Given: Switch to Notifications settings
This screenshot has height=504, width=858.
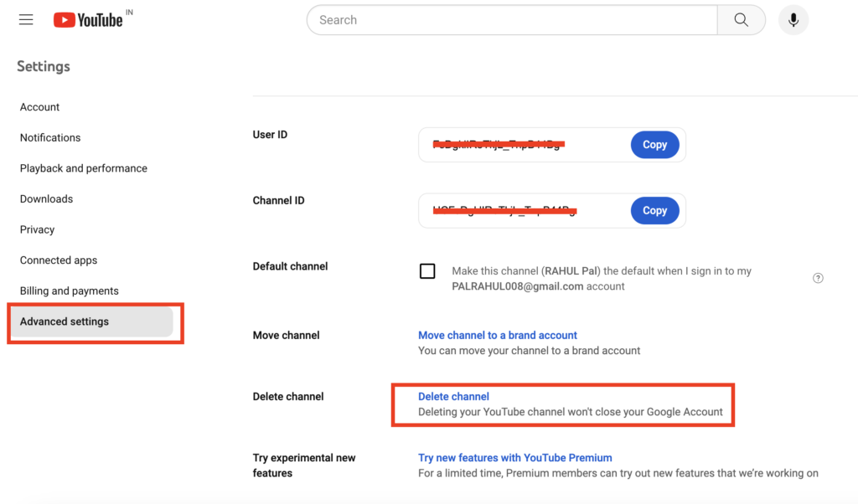Looking at the screenshot, I should (x=50, y=137).
